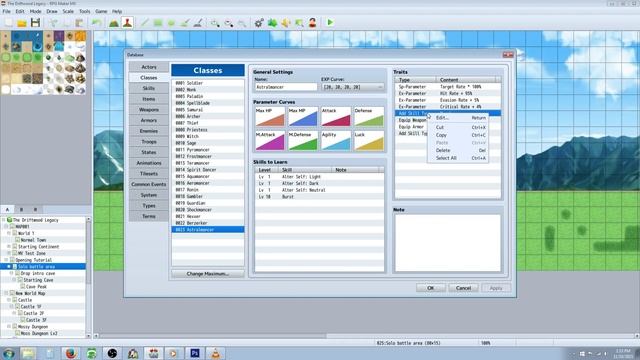Viewport: 640px width, 360px height.
Task: Click the Save Project floppy icon
Action: (x=35, y=23)
